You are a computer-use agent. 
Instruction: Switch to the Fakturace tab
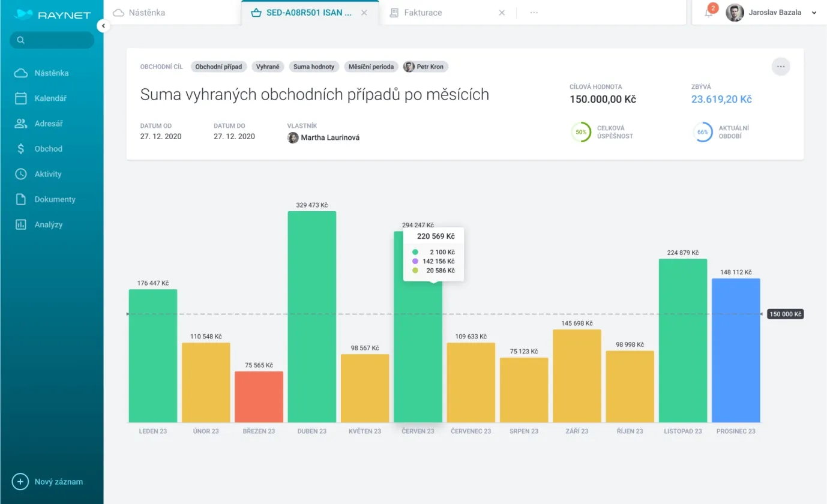pos(423,13)
